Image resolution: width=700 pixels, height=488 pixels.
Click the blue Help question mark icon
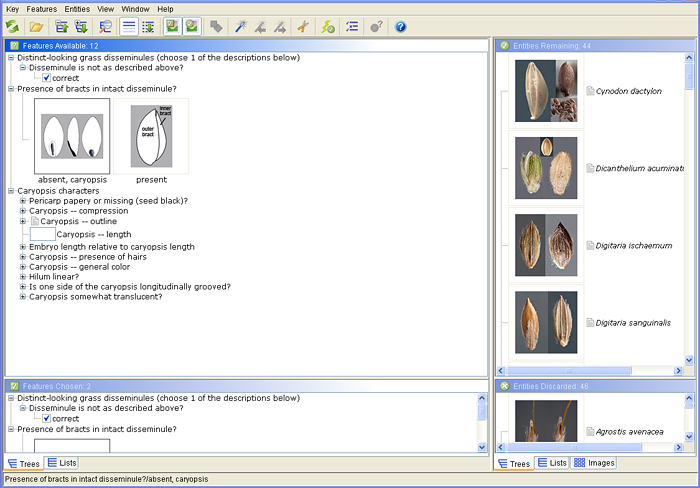pyautogui.click(x=400, y=27)
